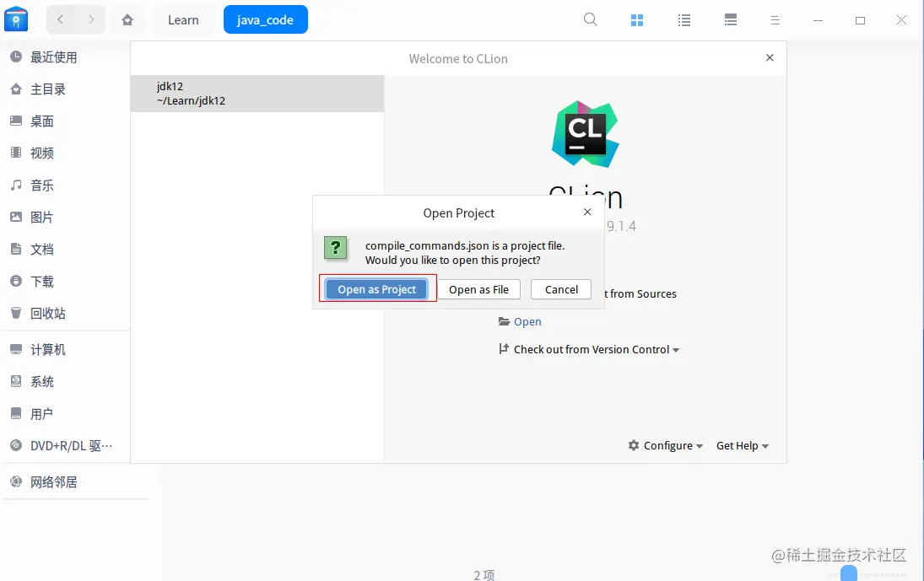Click the 计算机 monitor icon
This screenshot has height=581, width=924.
click(16, 349)
